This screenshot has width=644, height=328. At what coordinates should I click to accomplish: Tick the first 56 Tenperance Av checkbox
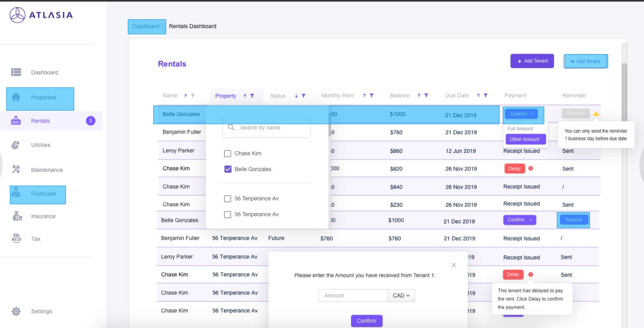point(227,199)
